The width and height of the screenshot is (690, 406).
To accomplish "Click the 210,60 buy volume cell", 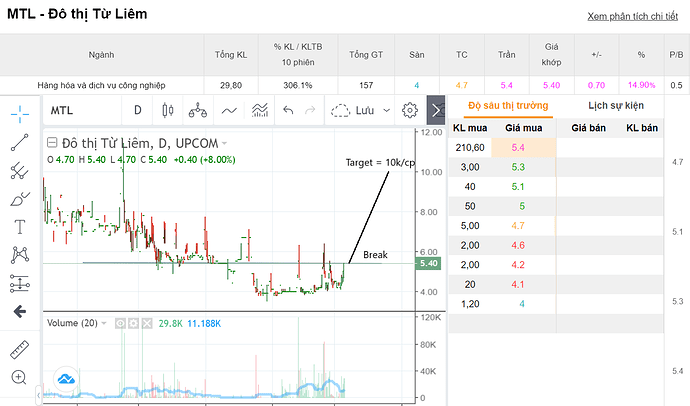I will pos(470,147).
